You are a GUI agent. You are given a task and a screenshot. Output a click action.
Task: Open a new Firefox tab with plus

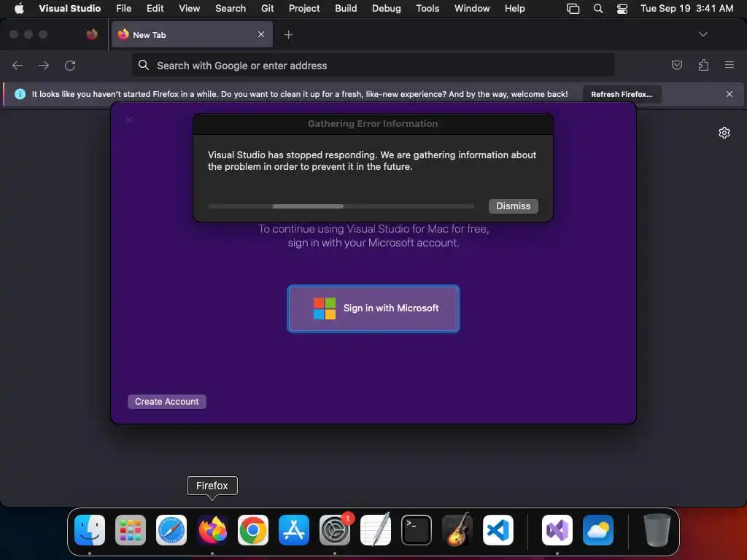pyautogui.click(x=289, y=35)
